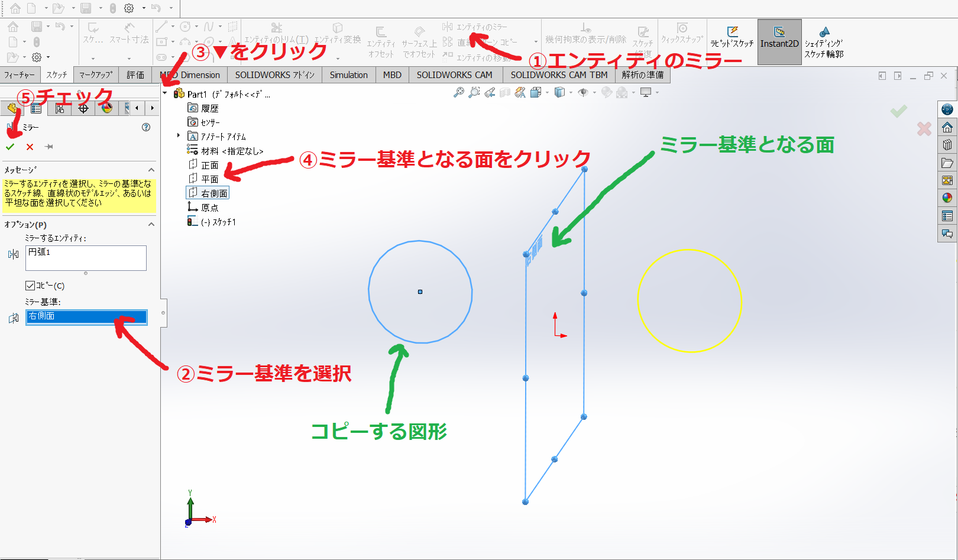The image size is (958, 560).
Task: Toggle Hide/Show Items eye icon
Action: 583,92
